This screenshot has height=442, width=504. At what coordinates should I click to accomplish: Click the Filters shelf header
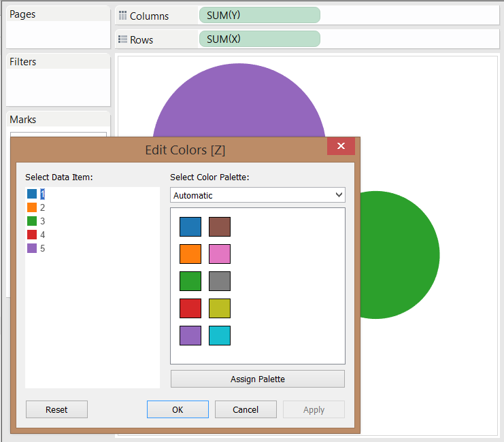[x=58, y=62]
